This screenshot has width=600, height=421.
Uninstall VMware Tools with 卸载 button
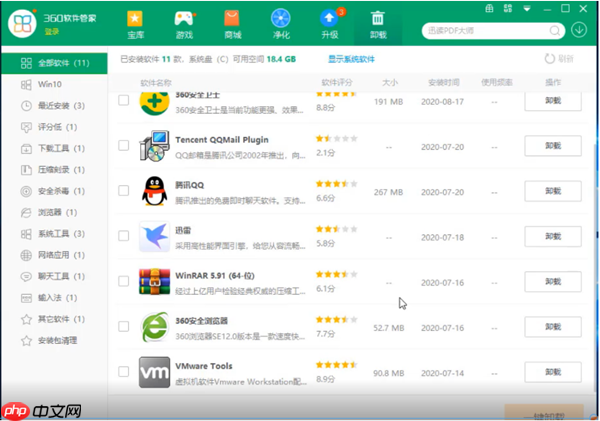pos(553,372)
